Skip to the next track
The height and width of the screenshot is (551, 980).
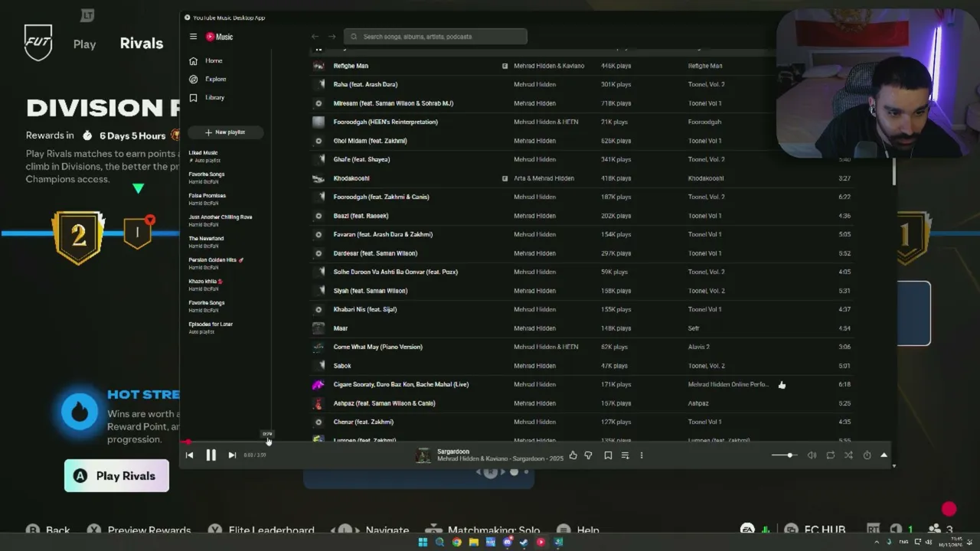(232, 455)
